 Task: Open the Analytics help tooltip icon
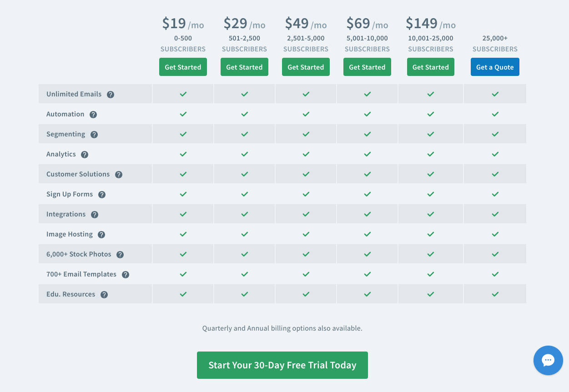pyautogui.click(x=85, y=155)
